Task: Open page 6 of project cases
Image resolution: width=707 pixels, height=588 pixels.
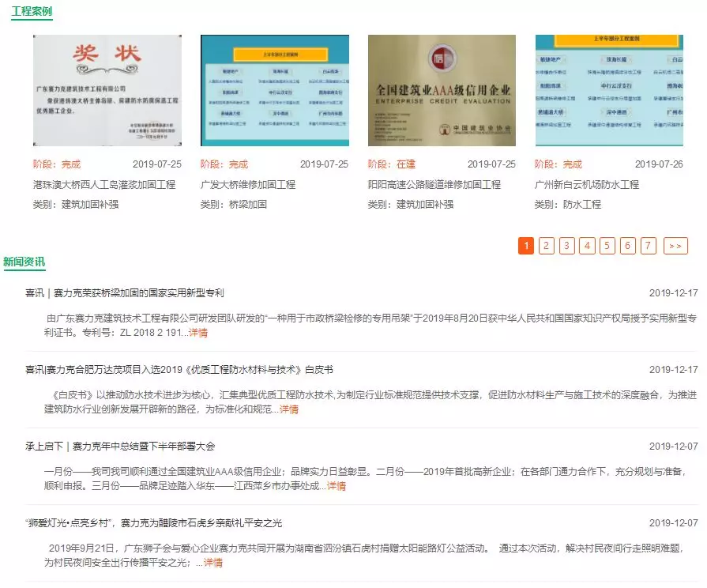Action: pos(628,246)
